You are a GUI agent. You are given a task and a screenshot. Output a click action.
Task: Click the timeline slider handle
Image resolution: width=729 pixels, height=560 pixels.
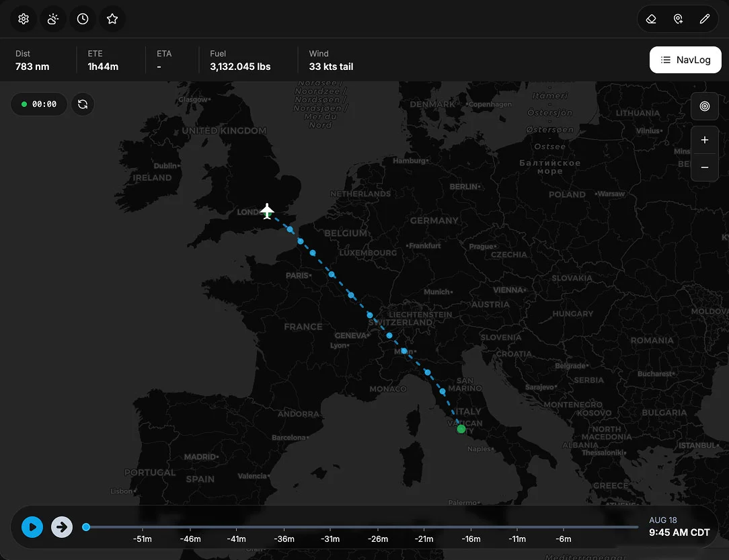[x=86, y=527]
